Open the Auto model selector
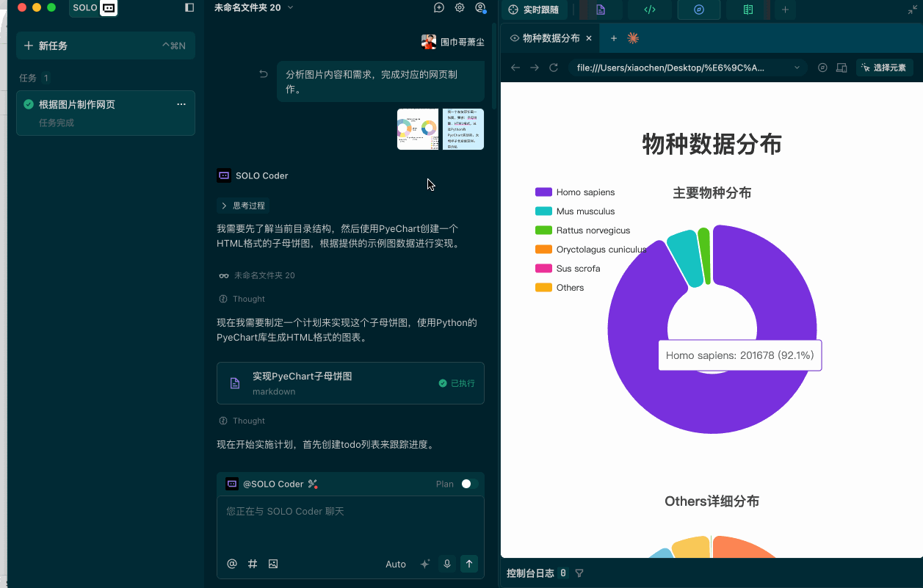The height and width of the screenshot is (588, 923). (x=396, y=564)
